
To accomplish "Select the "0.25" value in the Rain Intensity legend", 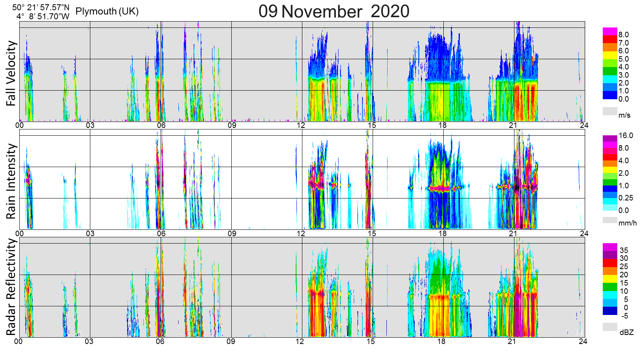I will pyautogui.click(x=626, y=198).
